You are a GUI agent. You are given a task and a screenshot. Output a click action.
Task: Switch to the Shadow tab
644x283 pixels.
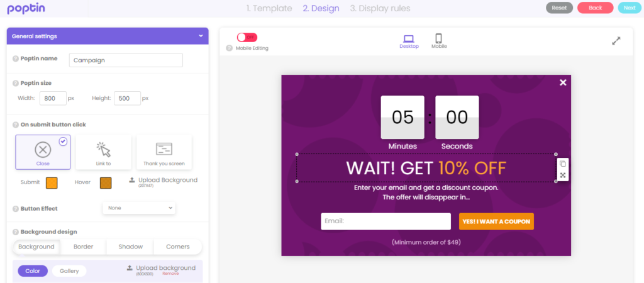131,247
